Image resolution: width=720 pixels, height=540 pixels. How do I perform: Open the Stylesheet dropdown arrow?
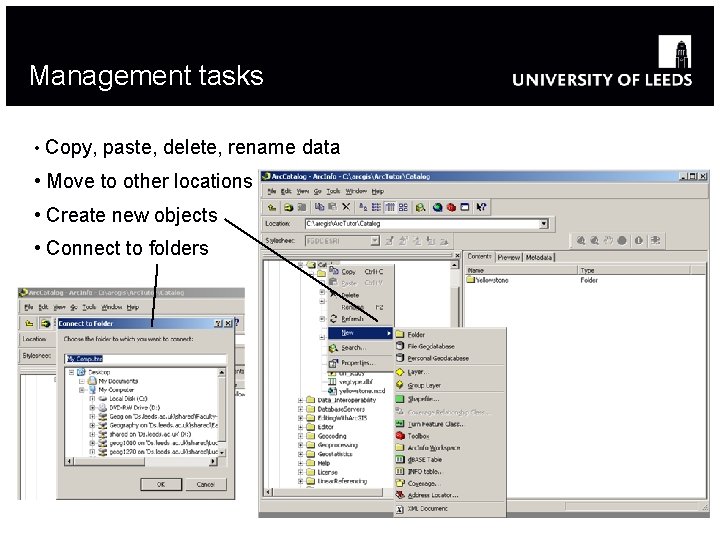tap(375, 241)
